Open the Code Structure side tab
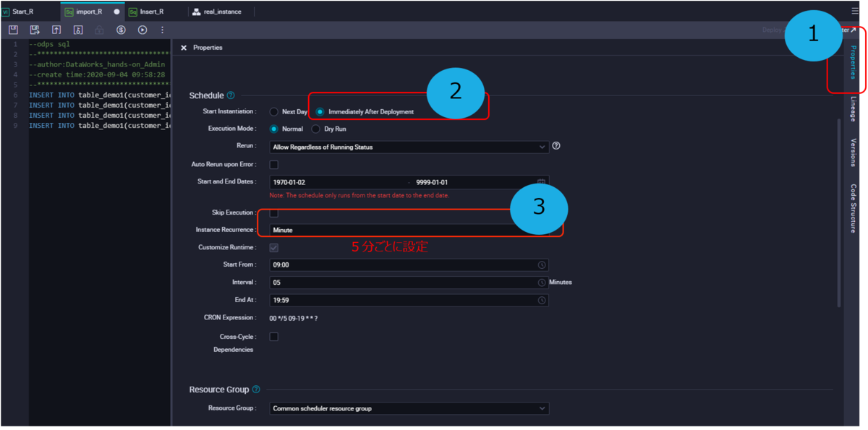Viewport: 868px width, 430px height. [854, 208]
